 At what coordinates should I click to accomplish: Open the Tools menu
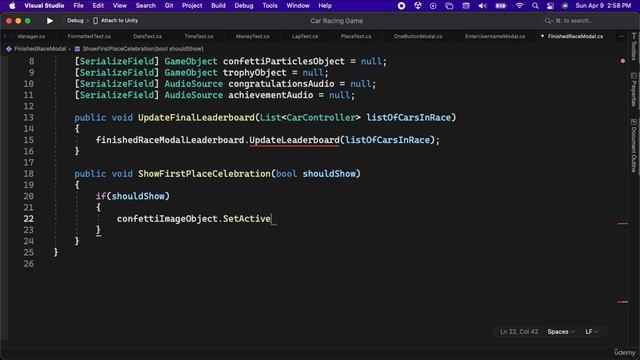coord(270,6)
